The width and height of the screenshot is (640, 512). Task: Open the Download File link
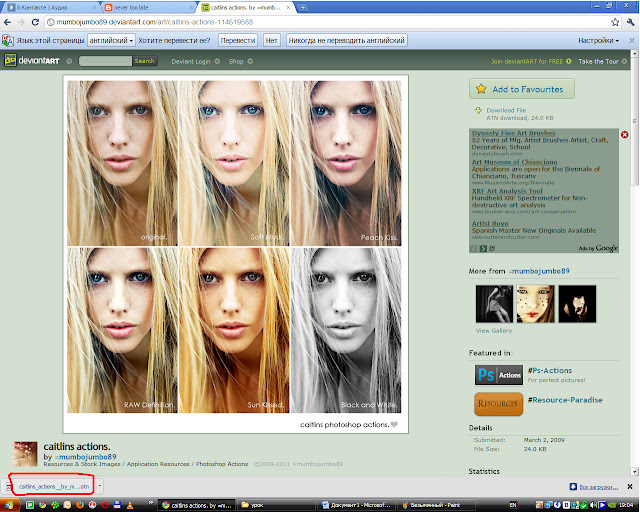pyautogui.click(x=506, y=110)
